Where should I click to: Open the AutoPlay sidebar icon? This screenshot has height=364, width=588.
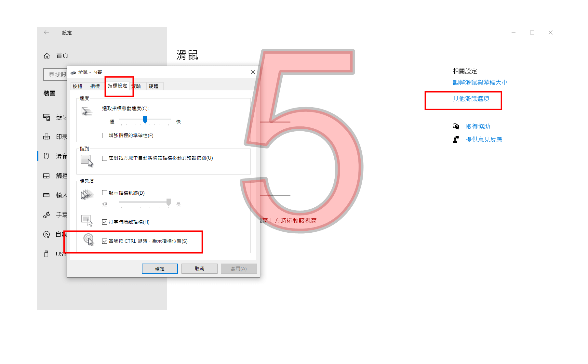click(47, 234)
